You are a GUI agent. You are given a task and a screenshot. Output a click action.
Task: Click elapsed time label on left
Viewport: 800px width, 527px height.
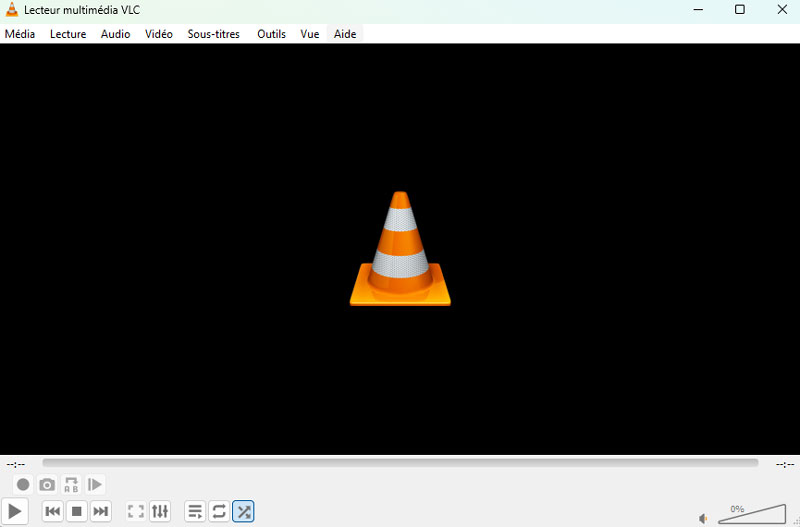[x=16, y=464]
